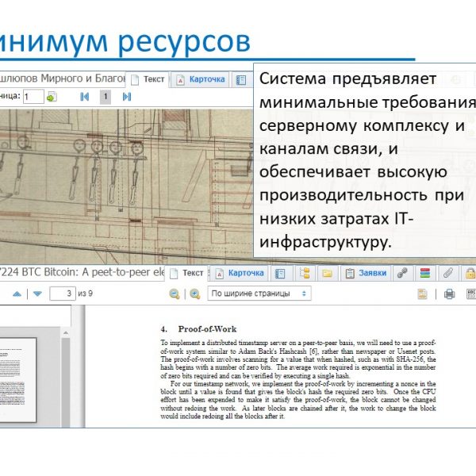Click the paperclip attachments icon
Screen dimensions: 476x476
pyautogui.click(x=447, y=274)
